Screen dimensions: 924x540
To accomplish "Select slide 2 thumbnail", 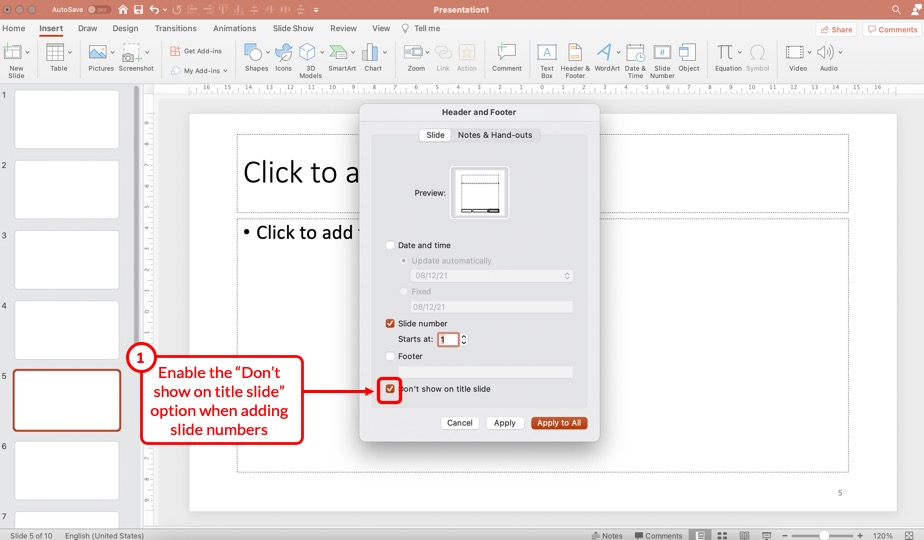I will click(67, 189).
